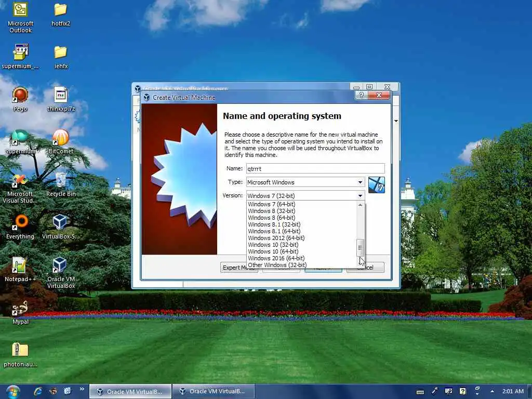Open the Recycle Bin icon
The height and width of the screenshot is (399, 532).
[61, 184]
